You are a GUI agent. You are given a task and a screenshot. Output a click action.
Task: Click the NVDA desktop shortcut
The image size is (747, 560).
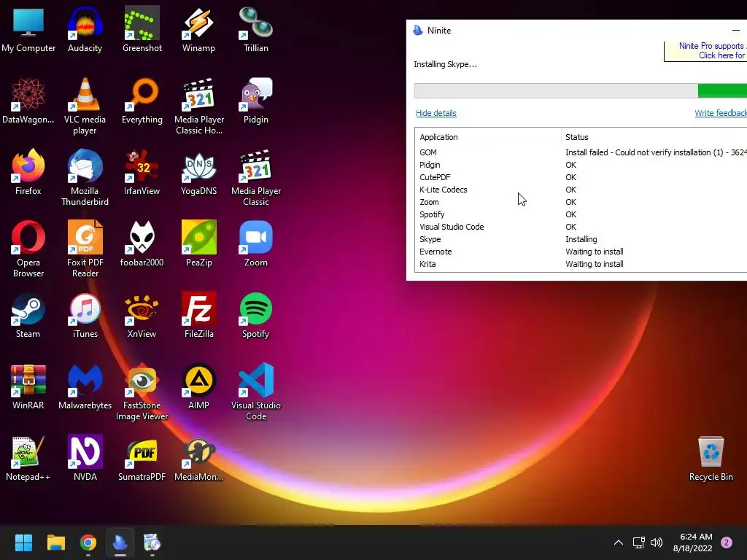point(85,458)
